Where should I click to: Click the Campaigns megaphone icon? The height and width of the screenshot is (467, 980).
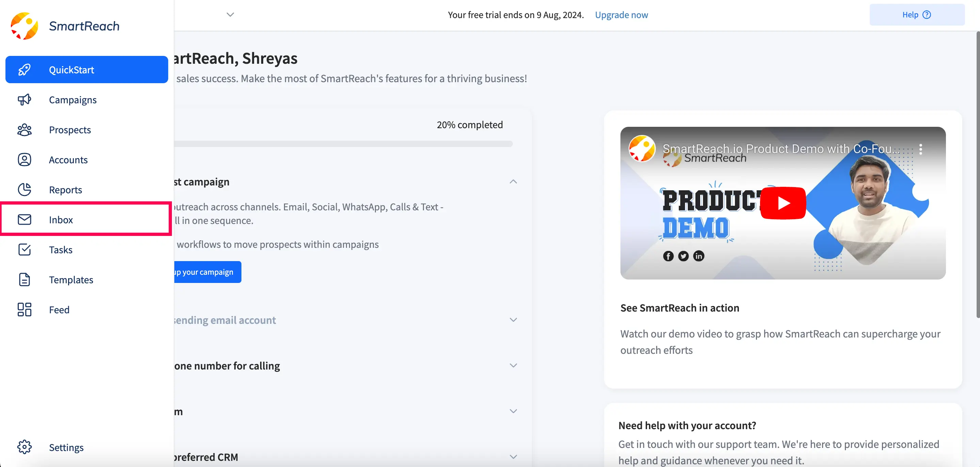25,100
